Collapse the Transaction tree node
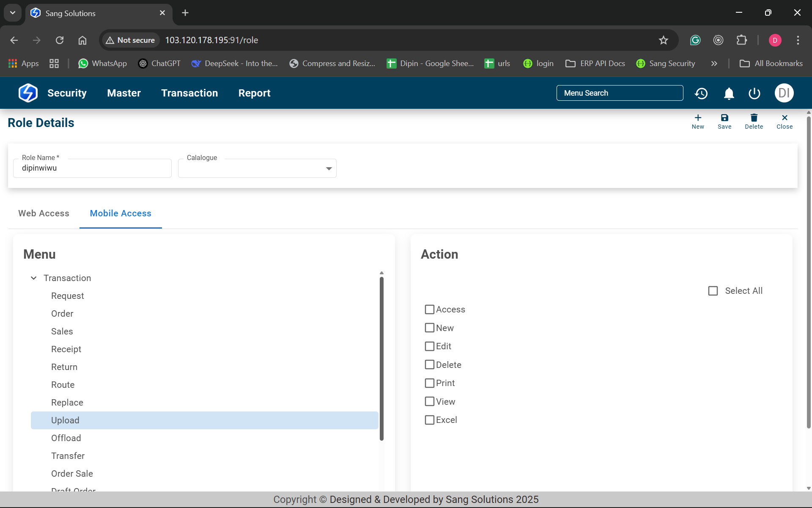 point(34,278)
